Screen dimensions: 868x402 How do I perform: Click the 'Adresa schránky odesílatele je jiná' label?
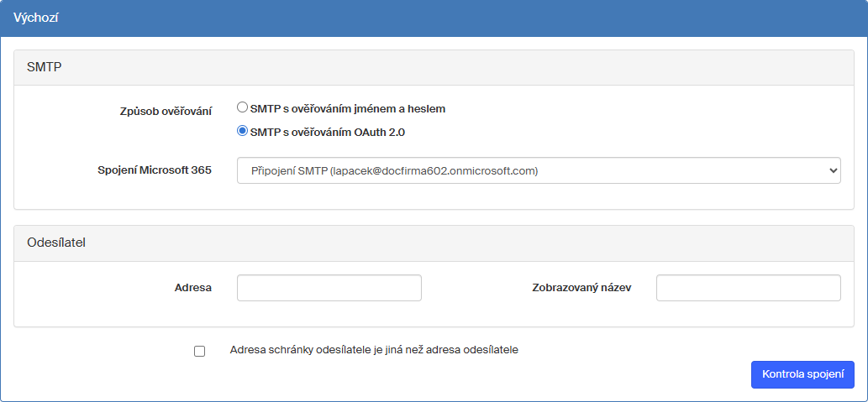(374, 350)
